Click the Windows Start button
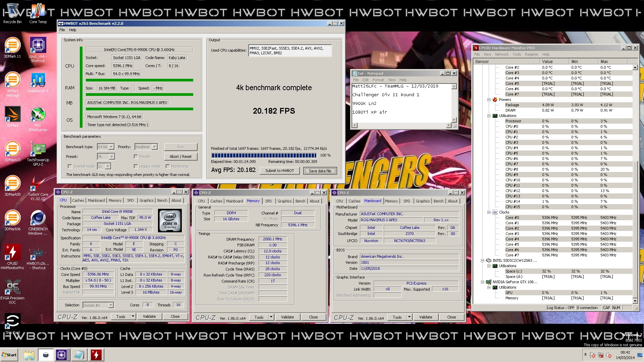The width and height of the screenshot is (644, 362). pyautogui.click(x=9, y=355)
